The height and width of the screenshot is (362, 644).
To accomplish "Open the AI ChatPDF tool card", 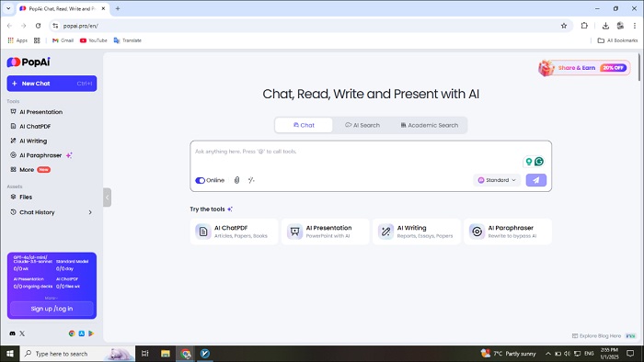I will click(234, 232).
